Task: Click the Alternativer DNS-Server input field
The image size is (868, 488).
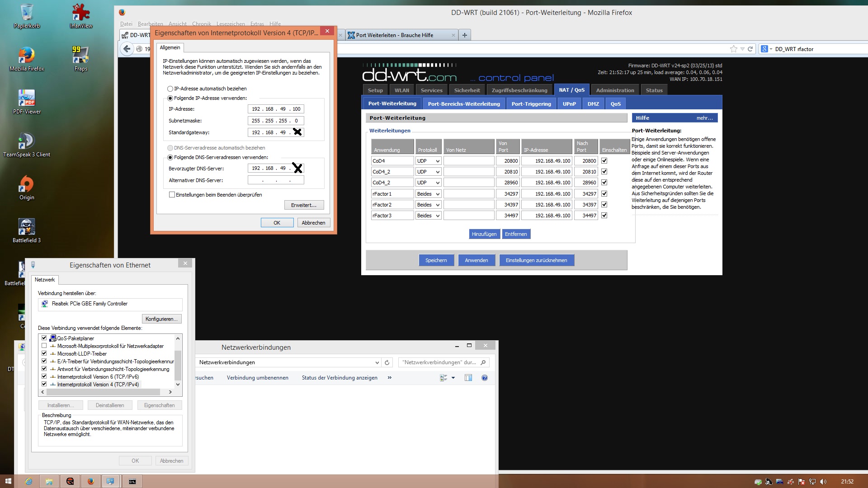Action: (x=276, y=180)
